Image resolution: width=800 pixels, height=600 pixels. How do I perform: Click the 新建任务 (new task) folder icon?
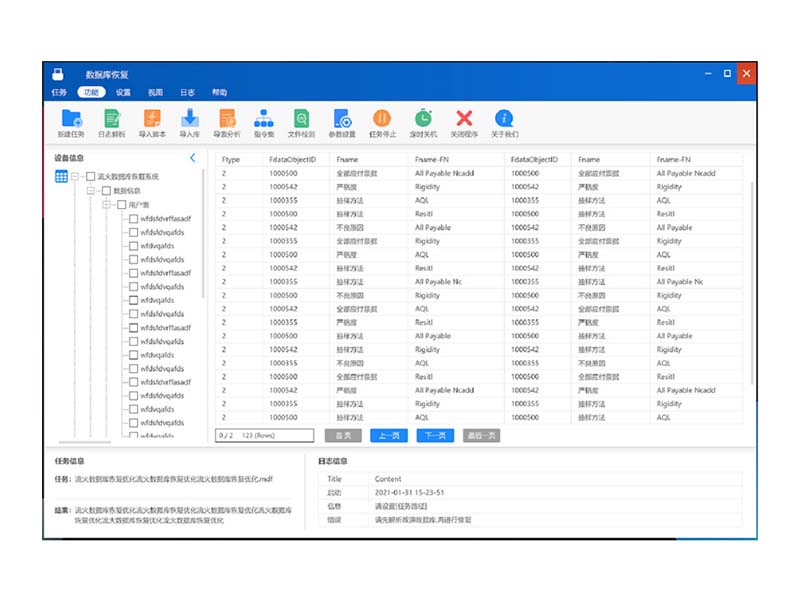[x=71, y=119]
